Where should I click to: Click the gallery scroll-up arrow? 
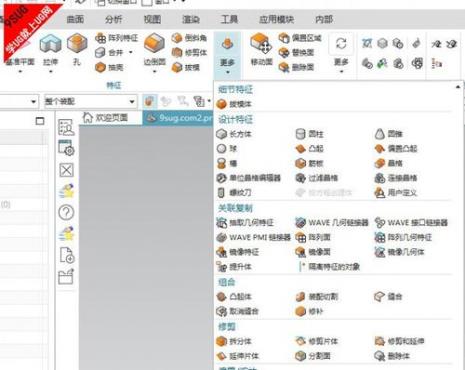coord(458,87)
